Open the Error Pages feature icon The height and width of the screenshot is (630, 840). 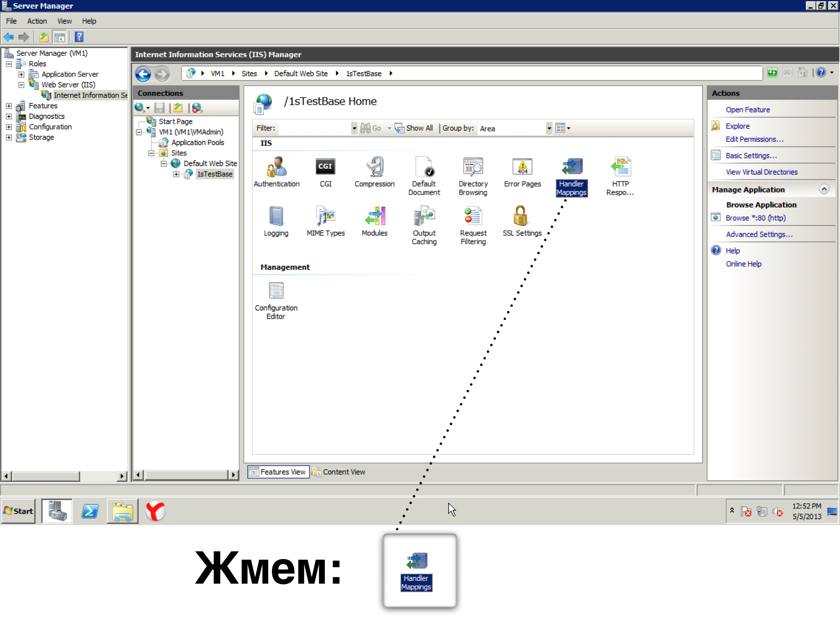click(522, 172)
